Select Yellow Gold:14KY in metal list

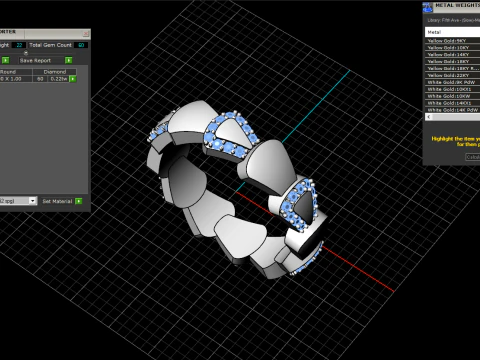pos(453,54)
